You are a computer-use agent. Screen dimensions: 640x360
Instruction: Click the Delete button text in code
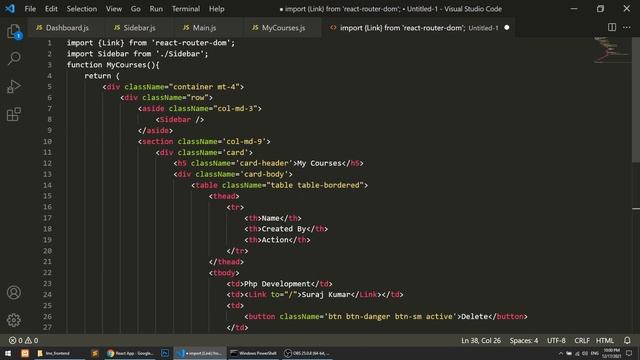point(474,316)
